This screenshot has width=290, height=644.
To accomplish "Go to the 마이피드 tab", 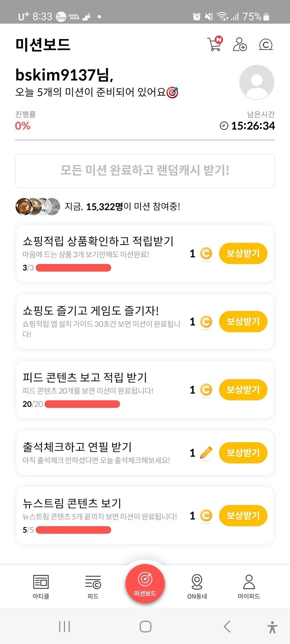I will pos(249,586).
